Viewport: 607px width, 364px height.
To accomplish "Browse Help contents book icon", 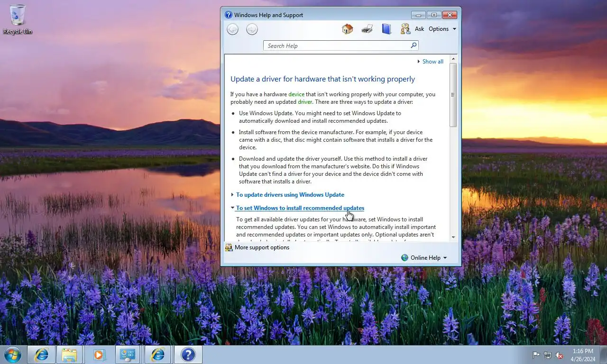I will coord(386,29).
